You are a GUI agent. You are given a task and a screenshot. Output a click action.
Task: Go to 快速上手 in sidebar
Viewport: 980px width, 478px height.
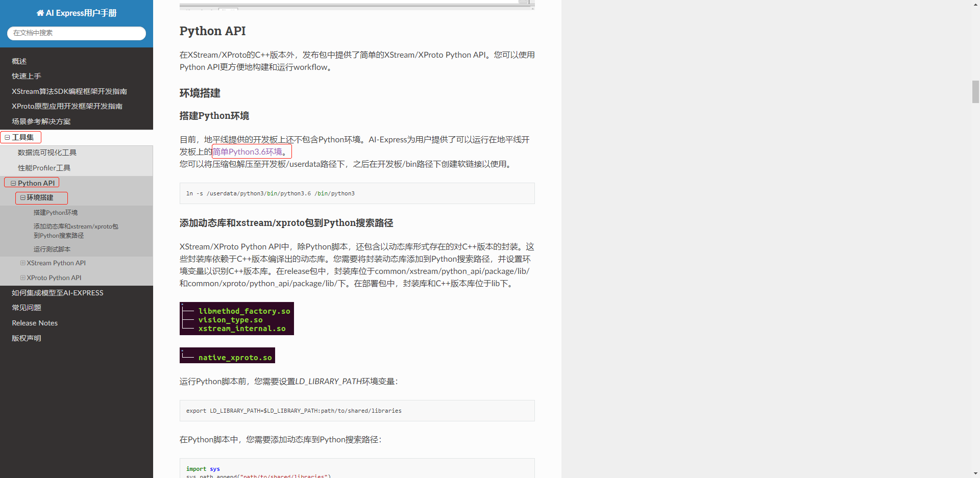click(x=27, y=76)
